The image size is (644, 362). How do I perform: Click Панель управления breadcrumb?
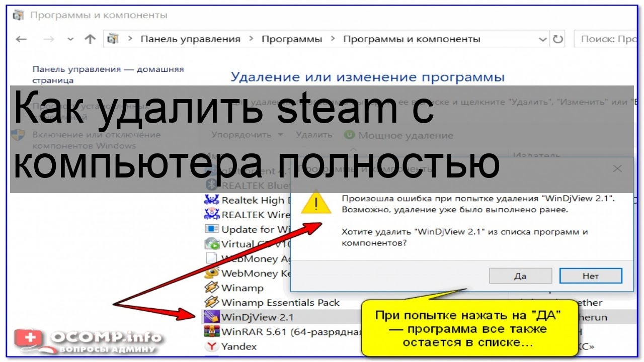click(x=190, y=39)
